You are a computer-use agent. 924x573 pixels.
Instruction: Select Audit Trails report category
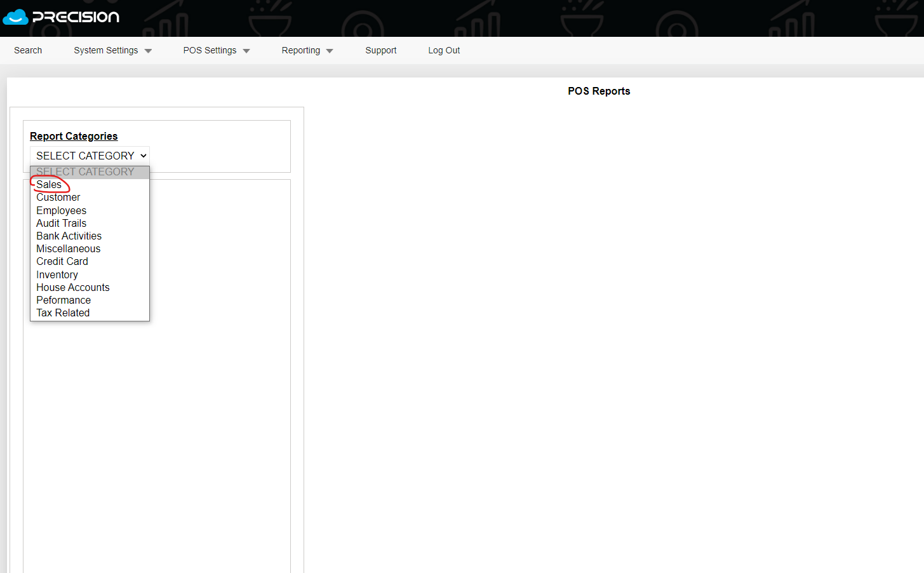pos(90,223)
